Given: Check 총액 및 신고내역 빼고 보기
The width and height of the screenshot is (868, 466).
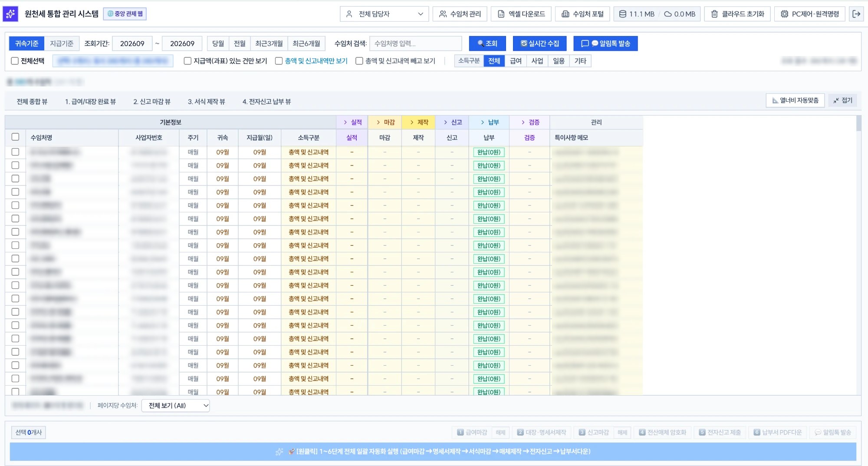Looking at the screenshot, I should click(x=359, y=61).
